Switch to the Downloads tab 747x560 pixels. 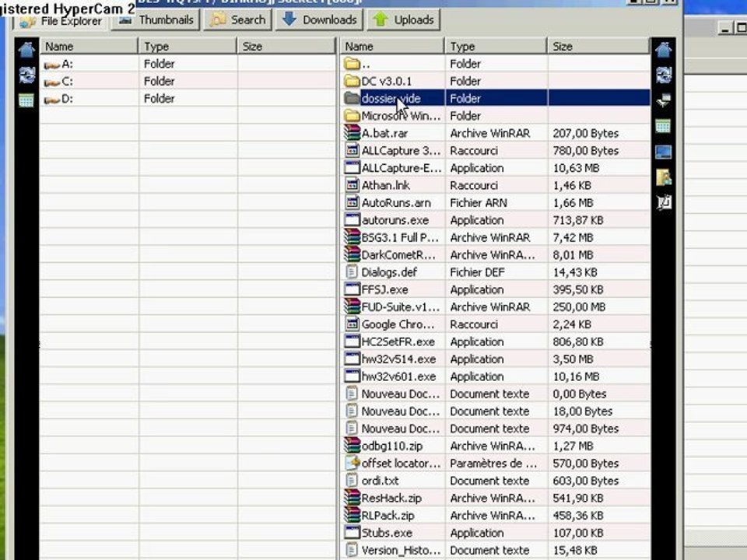point(319,20)
